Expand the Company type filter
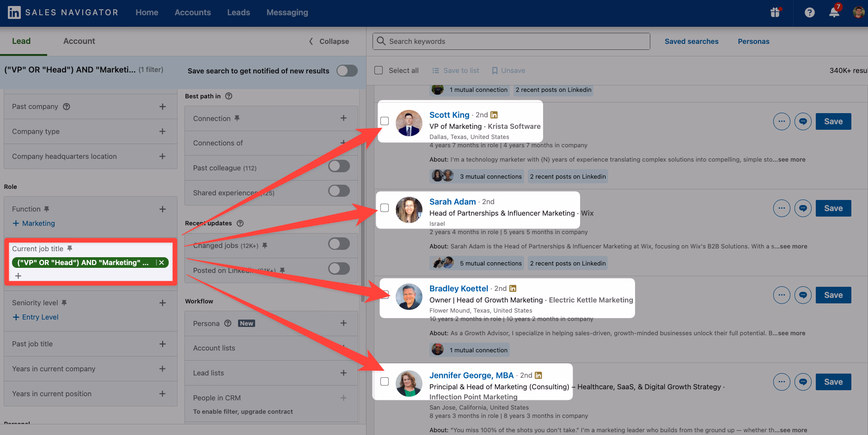This screenshot has height=435, width=868. [x=163, y=132]
